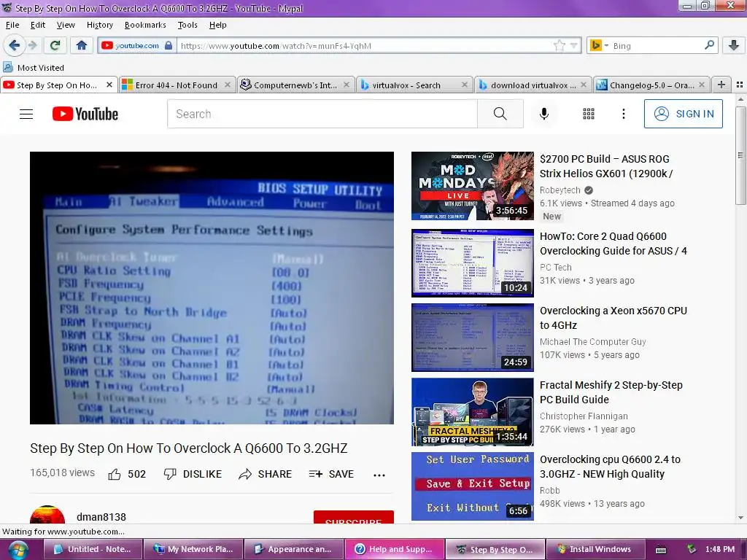
Task: Switch to the download virtualvox tab
Action: (x=532, y=85)
